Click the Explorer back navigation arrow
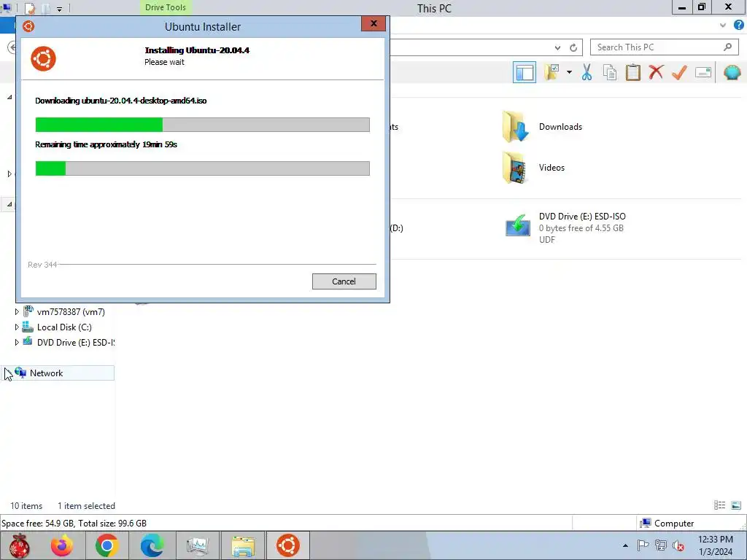This screenshot has height=560, width=747. 12,47
